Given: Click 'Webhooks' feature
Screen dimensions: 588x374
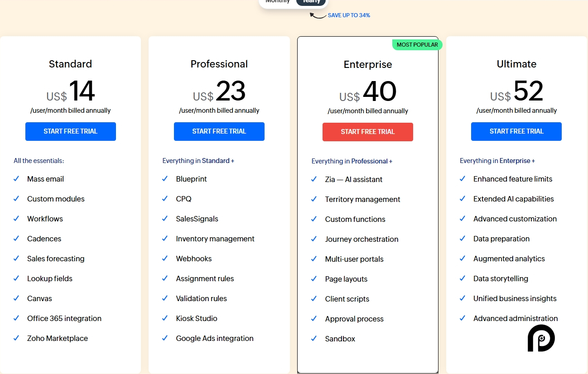Looking at the screenshot, I should (x=194, y=259).
